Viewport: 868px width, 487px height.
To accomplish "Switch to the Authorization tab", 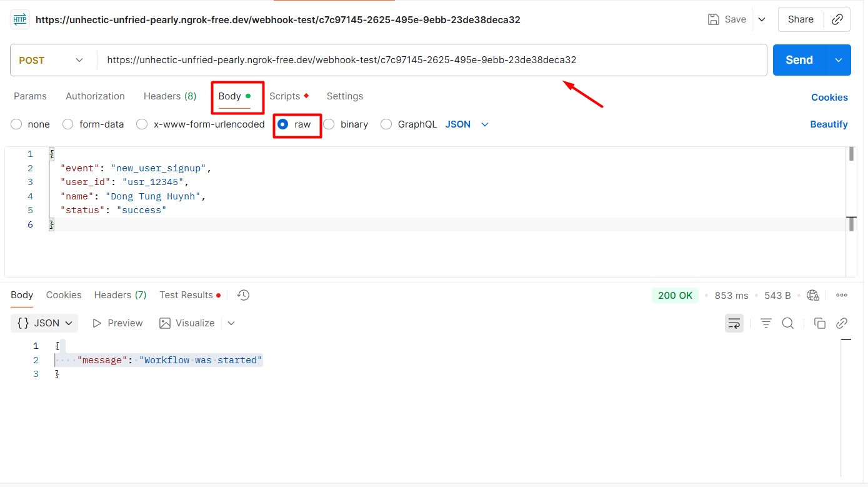I will click(x=95, y=96).
